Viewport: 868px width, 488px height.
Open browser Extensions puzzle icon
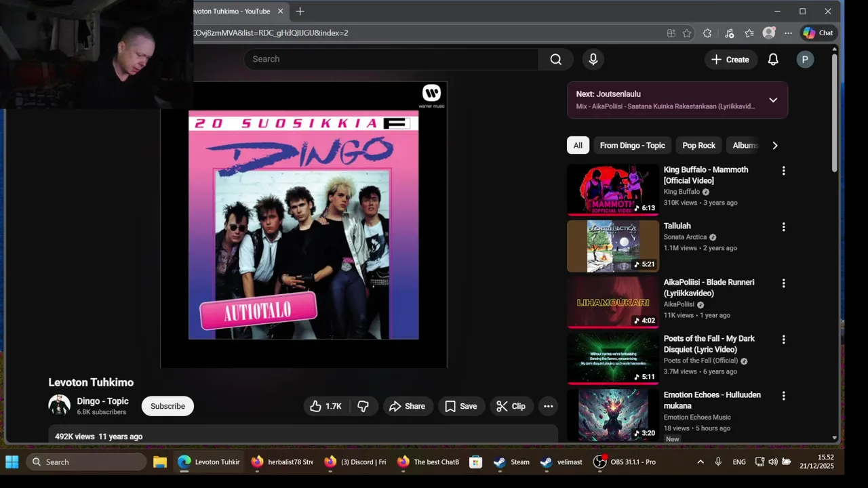[x=707, y=33]
